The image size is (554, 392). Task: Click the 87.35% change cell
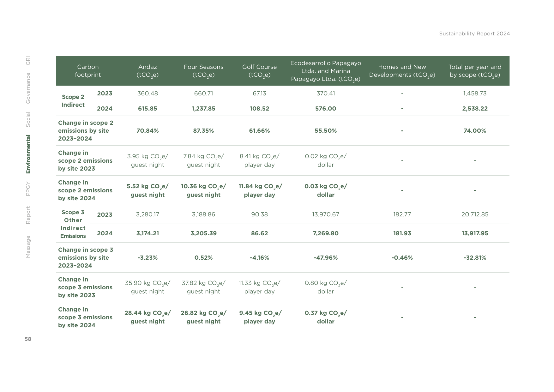click(x=203, y=131)
